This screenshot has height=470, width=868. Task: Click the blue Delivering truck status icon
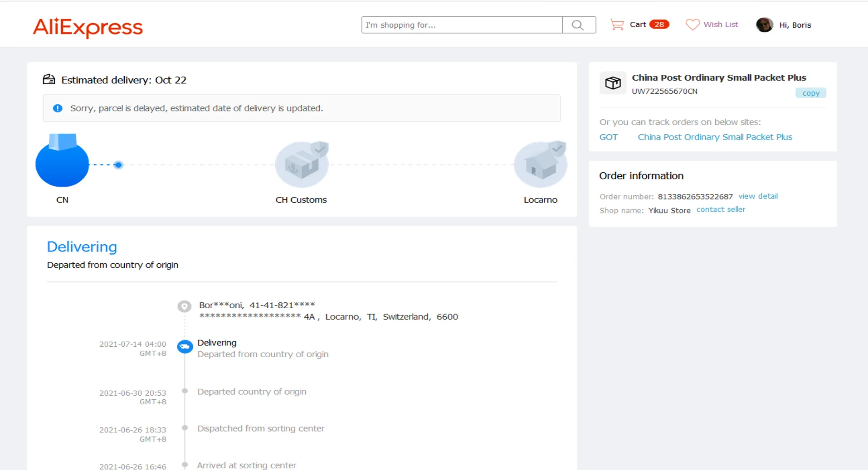coord(185,347)
